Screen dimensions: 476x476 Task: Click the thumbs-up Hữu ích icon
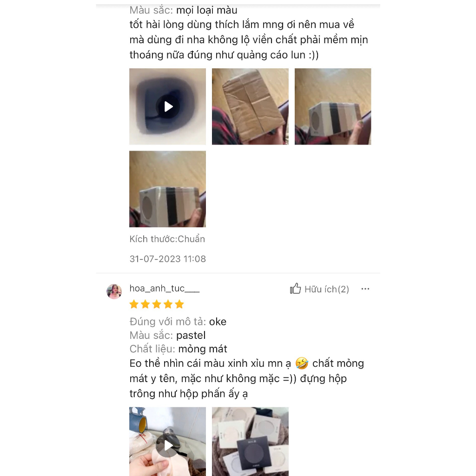pos(295,289)
